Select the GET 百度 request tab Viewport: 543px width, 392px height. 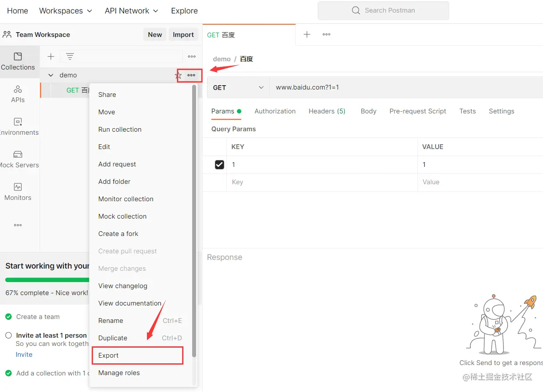[249, 35]
